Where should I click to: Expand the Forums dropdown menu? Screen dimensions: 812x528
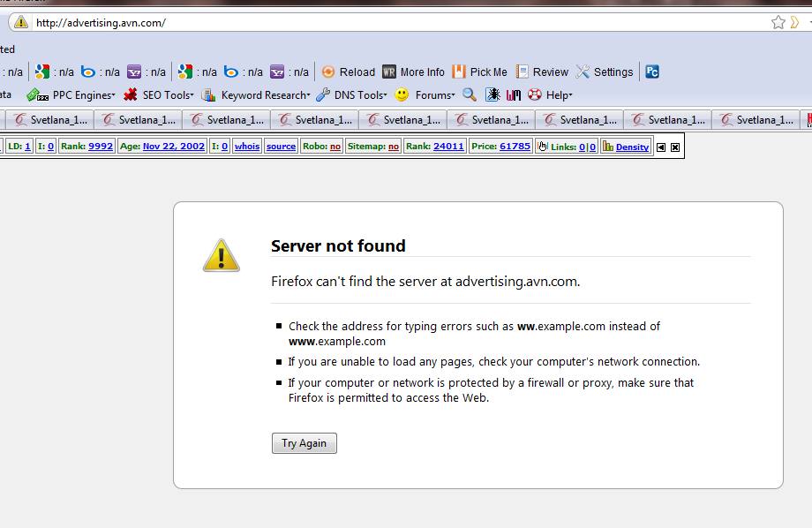[x=425, y=94]
